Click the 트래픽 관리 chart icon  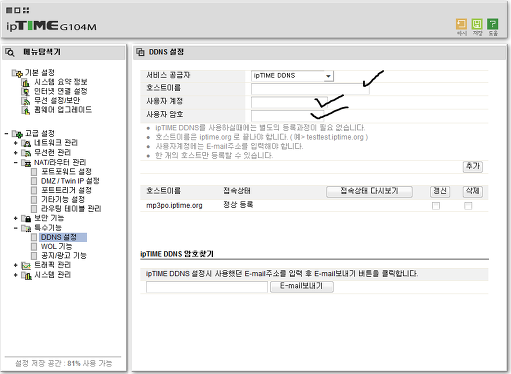pyautogui.click(x=26, y=265)
